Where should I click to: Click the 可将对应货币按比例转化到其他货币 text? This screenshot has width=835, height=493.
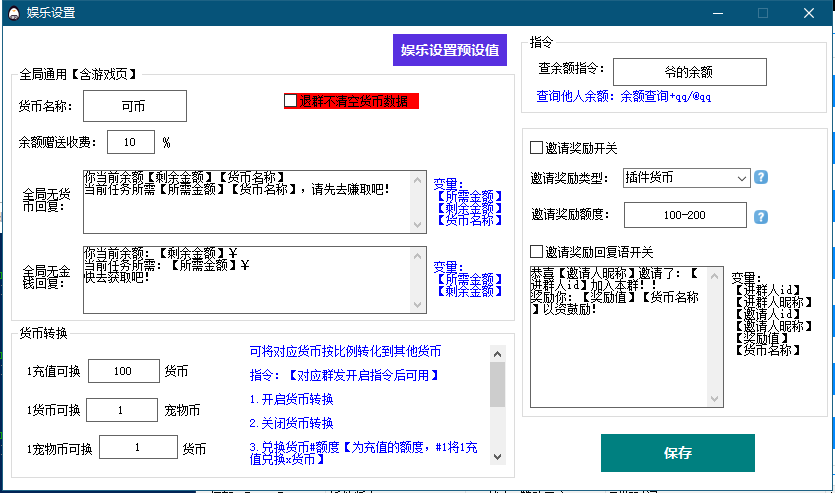(345, 351)
